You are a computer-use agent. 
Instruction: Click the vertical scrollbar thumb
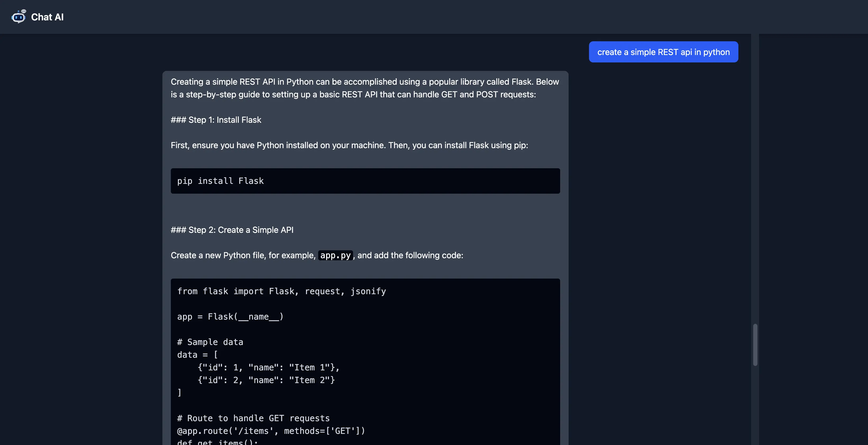[755, 344]
